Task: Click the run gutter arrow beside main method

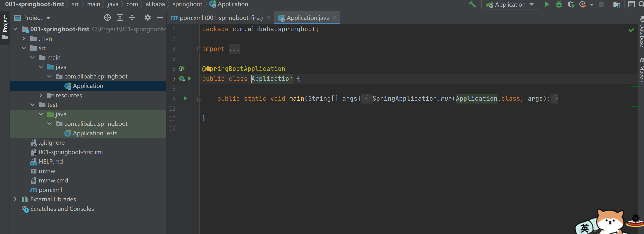Action: click(x=185, y=98)
